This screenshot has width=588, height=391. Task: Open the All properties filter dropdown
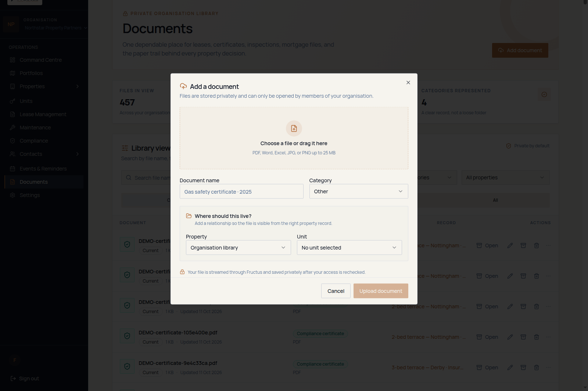tap(505, 177)
